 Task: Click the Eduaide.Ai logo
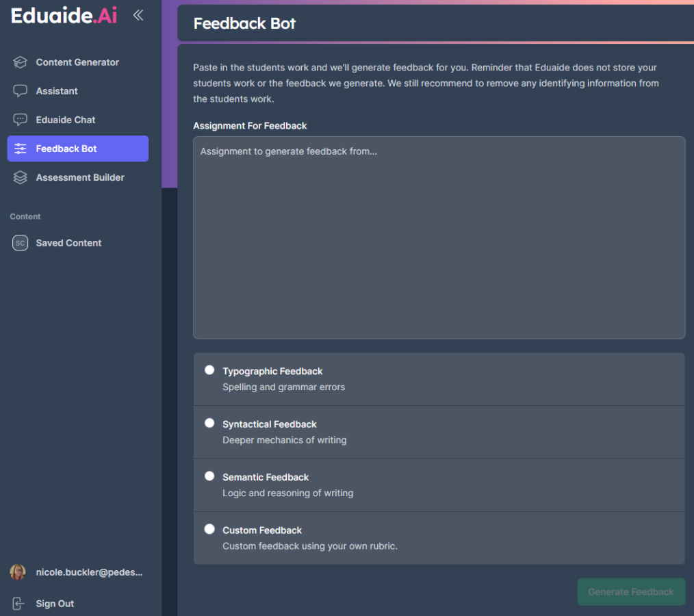point(64,16)
